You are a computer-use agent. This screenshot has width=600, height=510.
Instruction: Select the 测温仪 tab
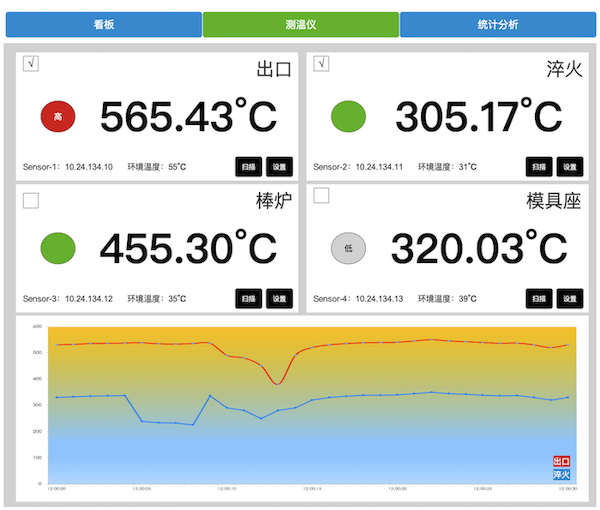tap(300, 25)
